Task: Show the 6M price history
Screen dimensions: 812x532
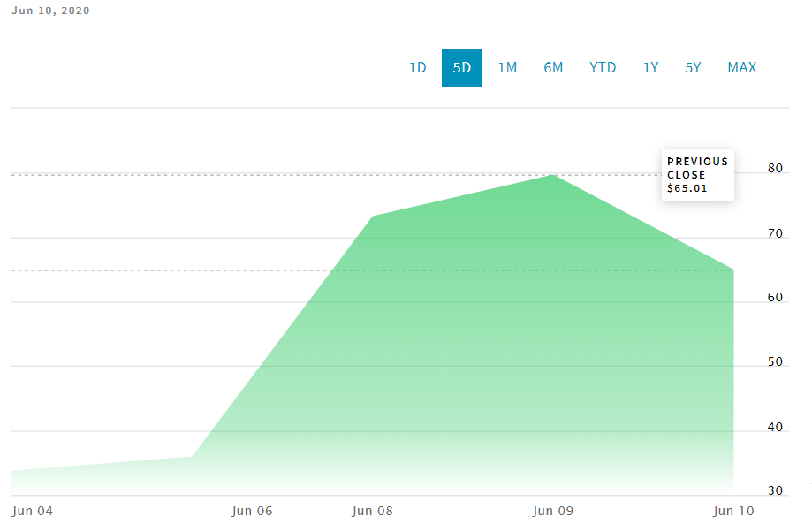Action: pyautogui.click(x=553, y=68)
